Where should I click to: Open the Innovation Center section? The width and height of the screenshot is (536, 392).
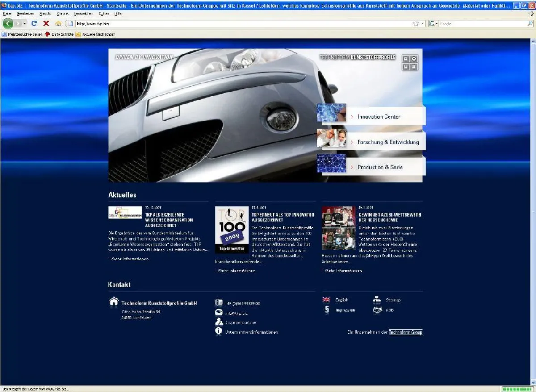[x=379, y=117]
